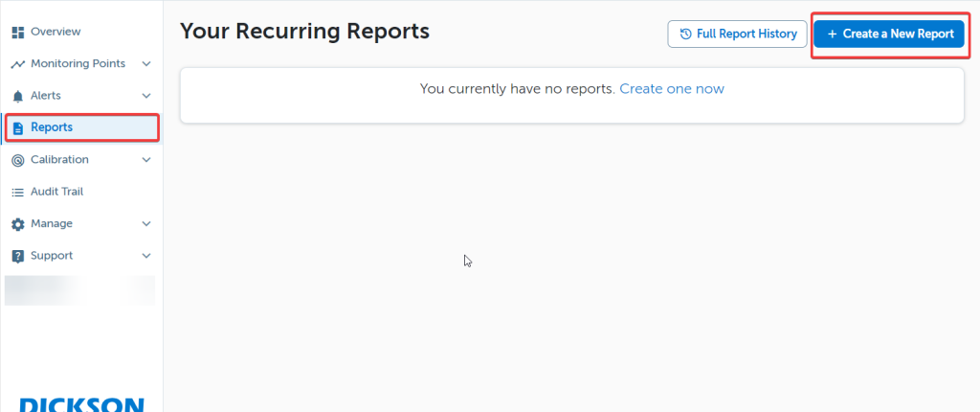This screenshot has height=412, width=980.
Task: Expand the Manage submenu chevron
Action: coord(146,224)
